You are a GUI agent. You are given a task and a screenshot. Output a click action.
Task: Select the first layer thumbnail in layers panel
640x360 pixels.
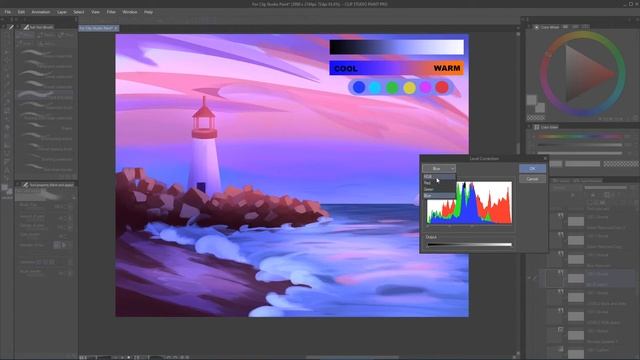click(576, 222)
